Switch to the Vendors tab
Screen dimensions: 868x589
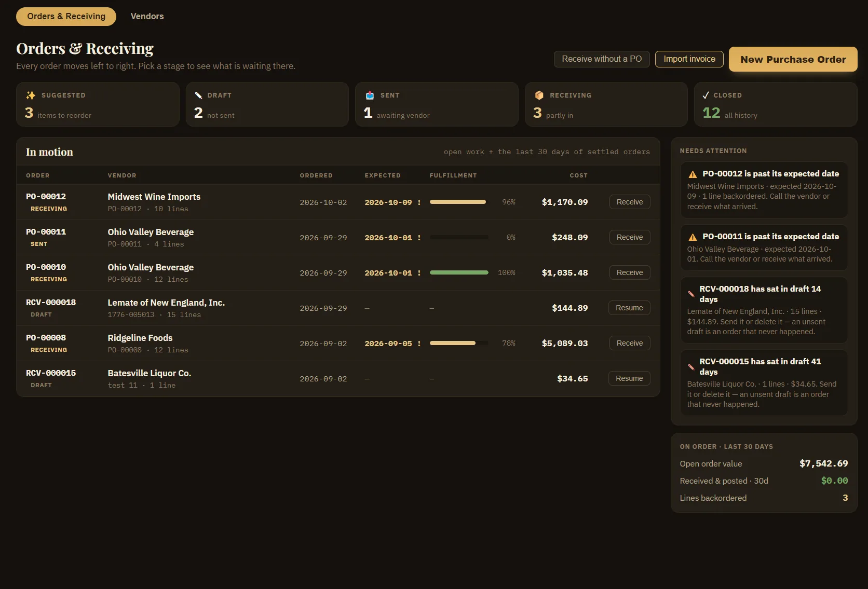[x=147, y=17]
